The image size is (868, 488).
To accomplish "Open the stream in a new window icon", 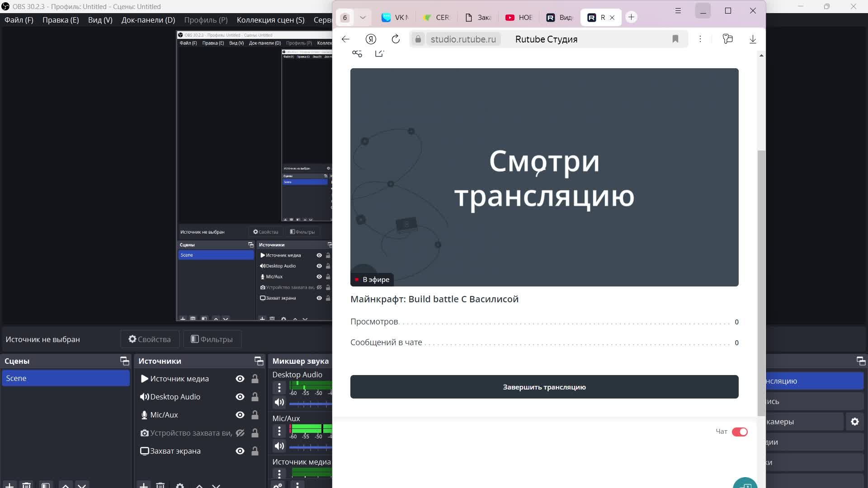I will (379, 54).
